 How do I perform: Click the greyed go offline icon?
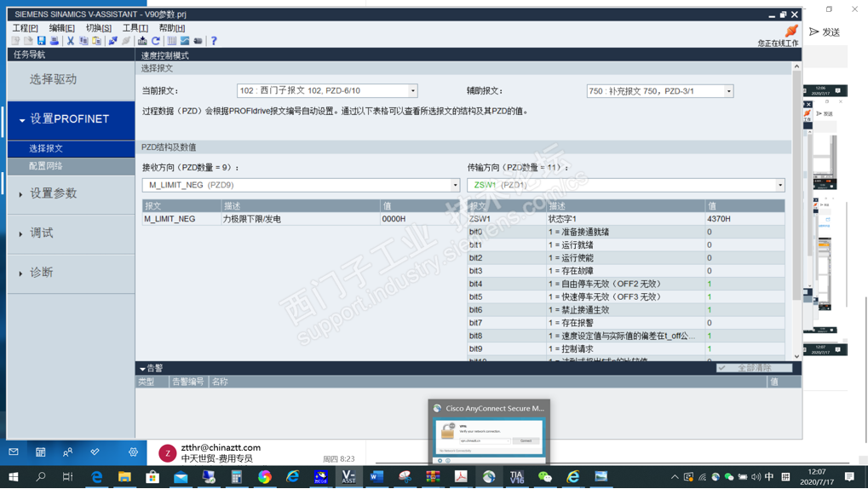pos(126,41)
